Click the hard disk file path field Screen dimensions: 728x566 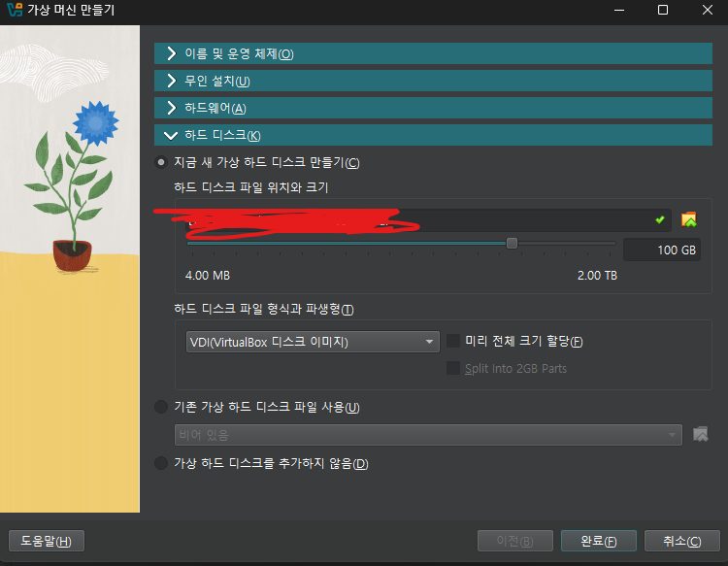tap(428, 220)
